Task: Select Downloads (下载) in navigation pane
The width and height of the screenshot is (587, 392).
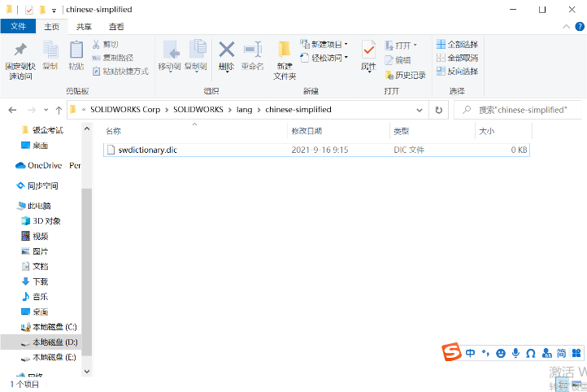Action: [35, 281]
